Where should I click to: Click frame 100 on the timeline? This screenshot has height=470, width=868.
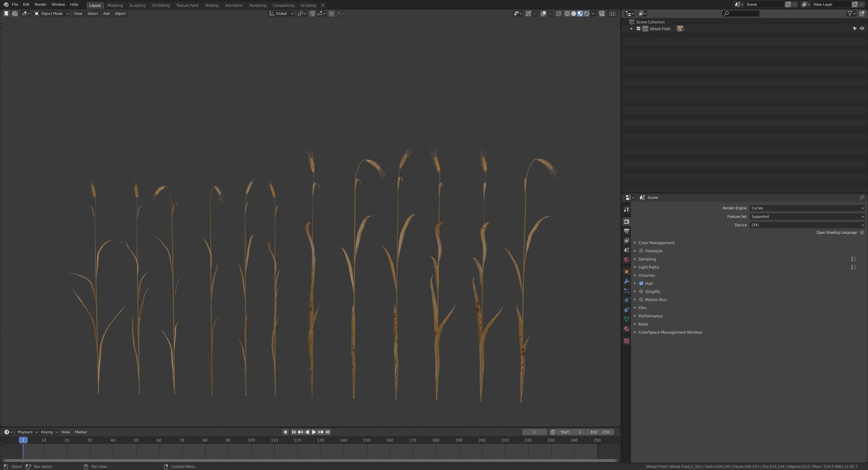pyautogui.click(x=251, y=440)
